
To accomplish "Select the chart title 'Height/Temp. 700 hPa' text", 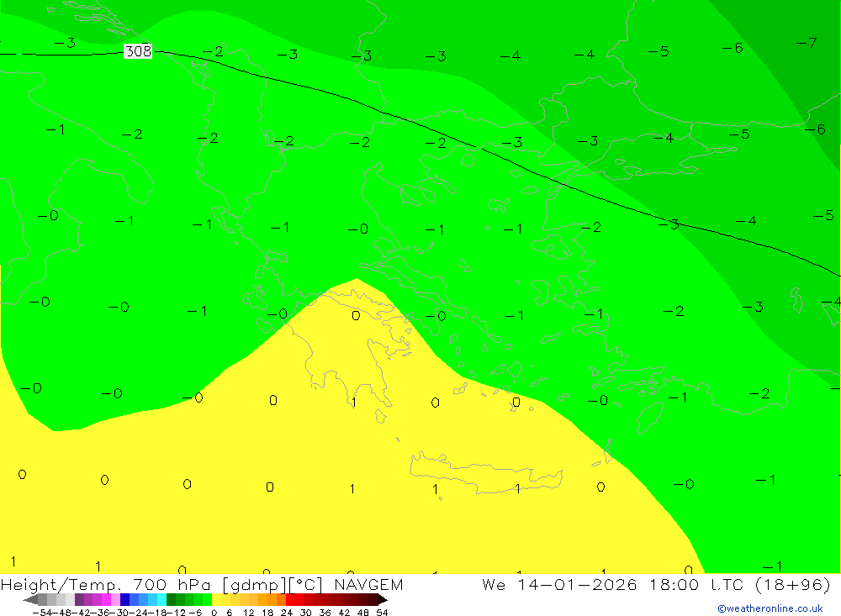I will tap(105, 584).
